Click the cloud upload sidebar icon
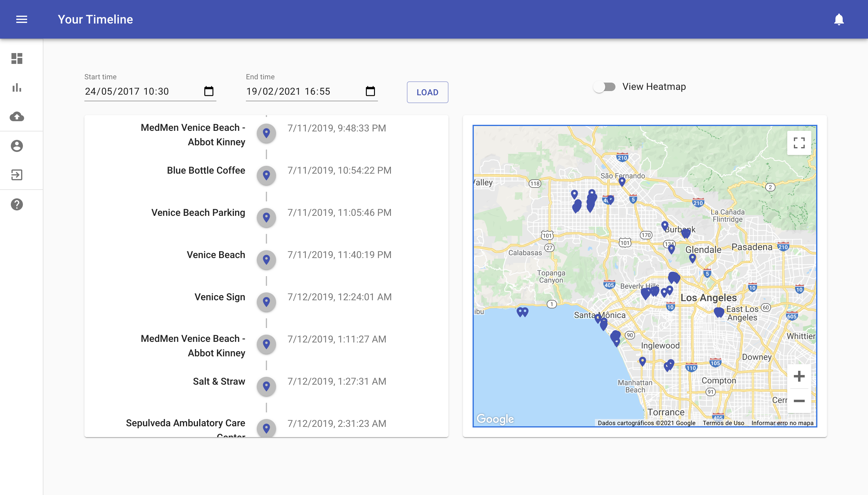 point(17,117)
